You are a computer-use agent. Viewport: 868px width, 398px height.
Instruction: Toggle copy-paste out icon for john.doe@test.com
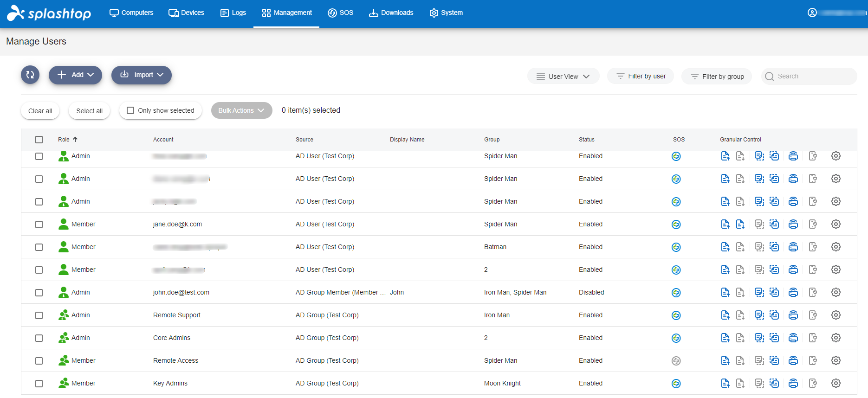pyautogui.click(x=759, y=292)
